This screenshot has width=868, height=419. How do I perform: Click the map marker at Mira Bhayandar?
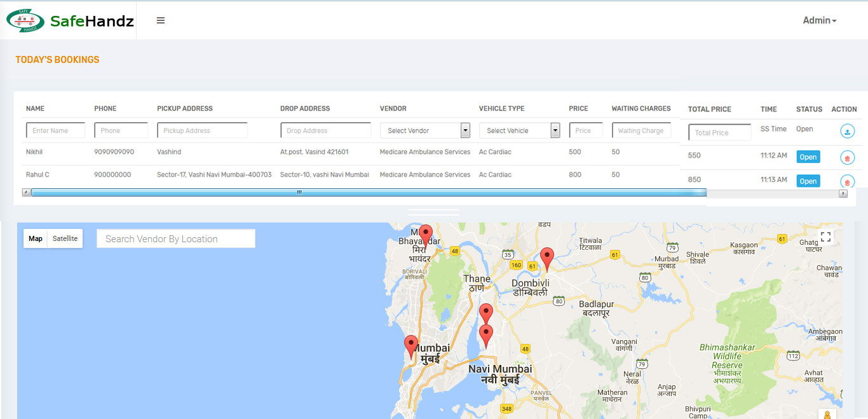coord(426,234)
